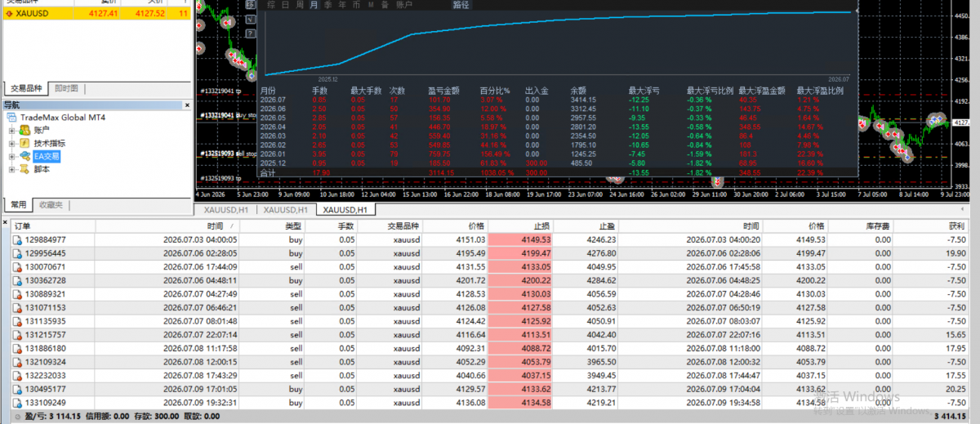The width and height of the screenshot is (980, 424).
Task: Select the 账户 option in stats panel header
Action: click(x=403, y=5)
